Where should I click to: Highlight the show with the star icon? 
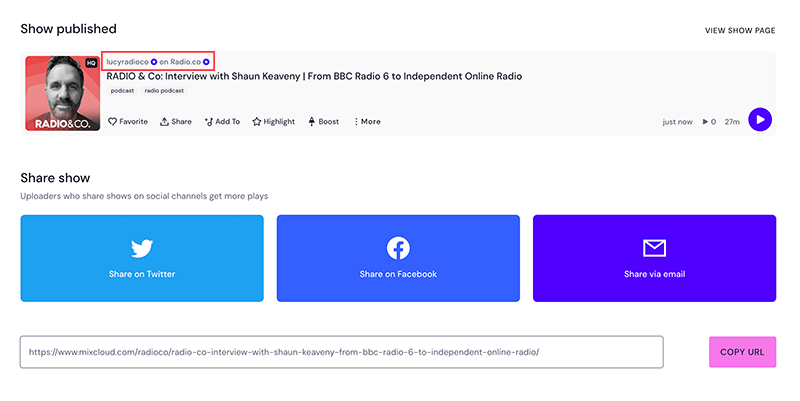tap(257, 122)
